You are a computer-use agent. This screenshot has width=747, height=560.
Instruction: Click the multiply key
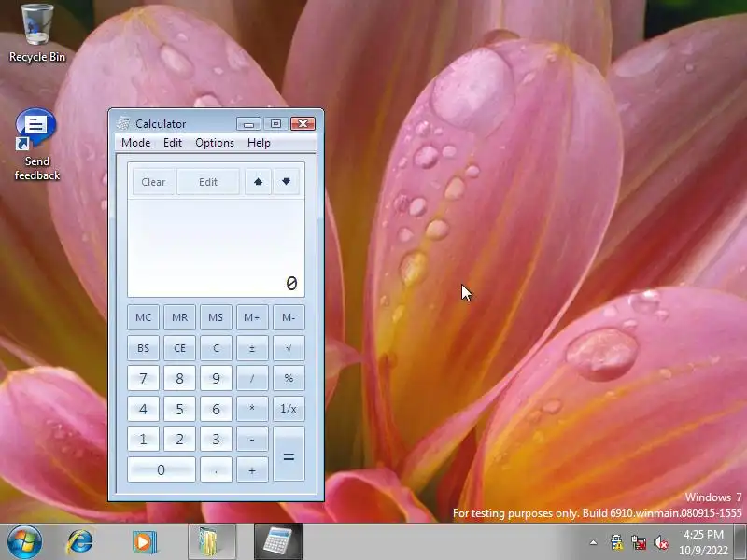pos(252,409)
